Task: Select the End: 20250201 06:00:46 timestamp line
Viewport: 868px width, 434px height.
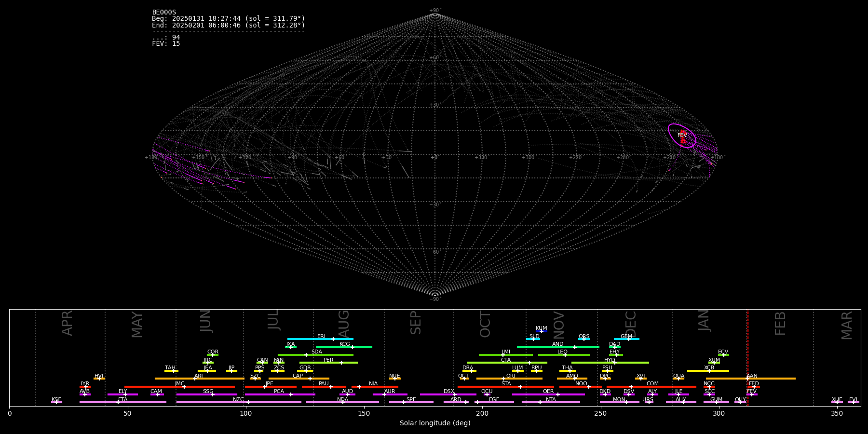Action: [x=229, y=25]
